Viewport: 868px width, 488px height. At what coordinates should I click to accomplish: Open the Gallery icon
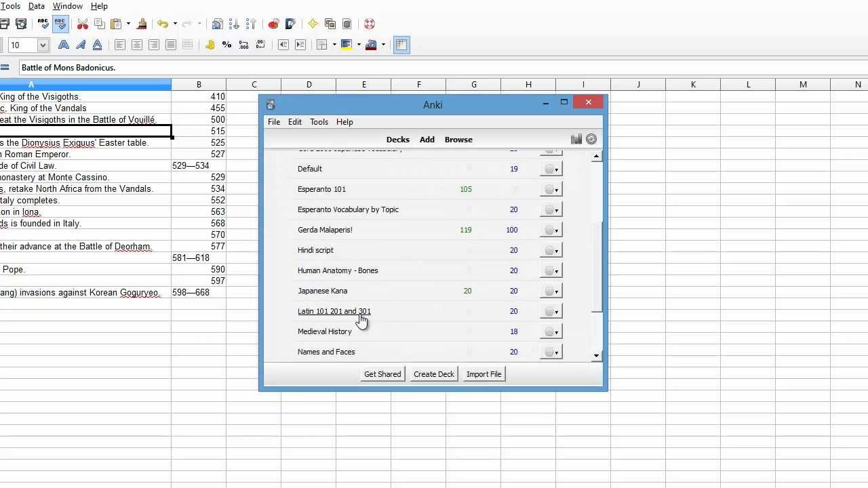click(330, 24)
